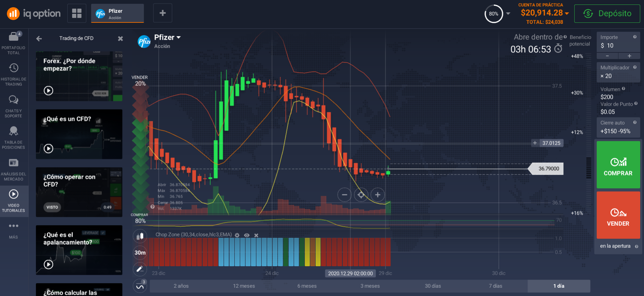Open the Portafolio Total sidebar panel
Viewport: 644px width, 296px height.
13,43
